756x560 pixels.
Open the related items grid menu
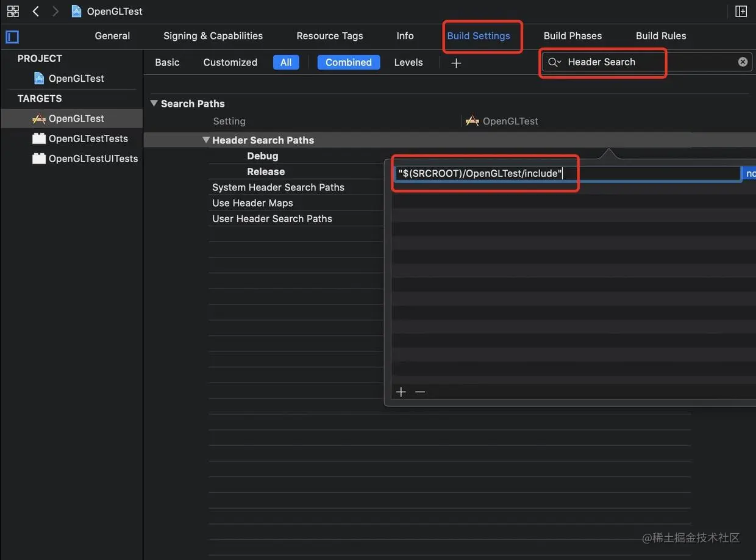pos(13,11)
